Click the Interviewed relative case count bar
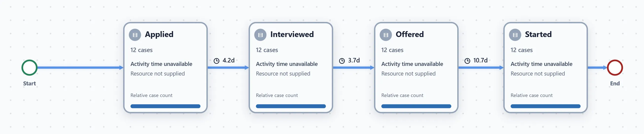Screen dimensions: 644x134 pos(291,106)
